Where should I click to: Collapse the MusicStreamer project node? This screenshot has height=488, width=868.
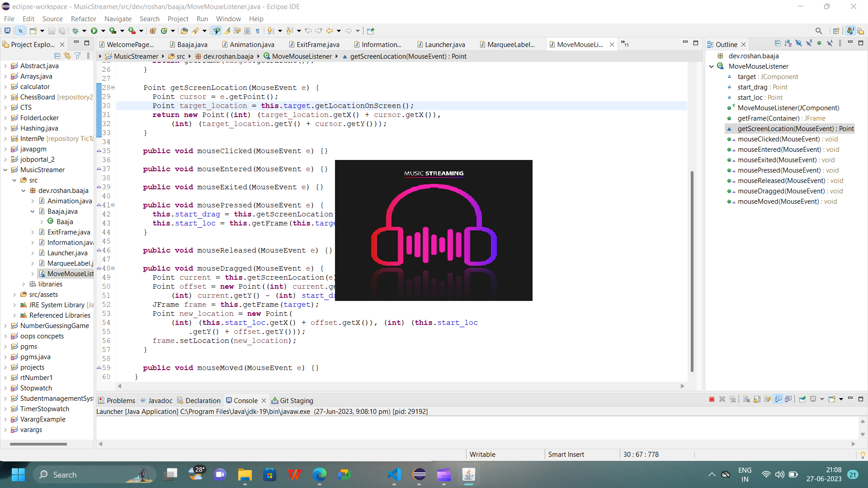(5, 170)
